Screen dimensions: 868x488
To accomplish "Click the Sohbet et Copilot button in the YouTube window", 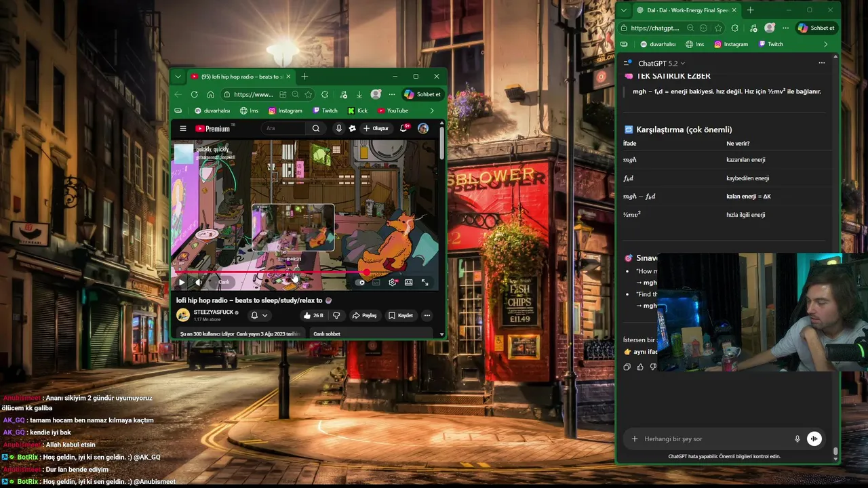I will click(x=423, y=94).
